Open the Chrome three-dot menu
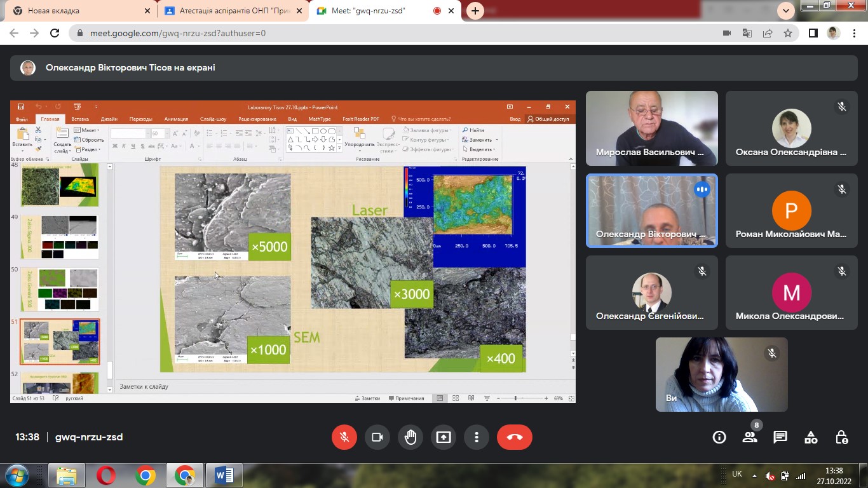This screenshot has width=868, height=488. coord(854,33)
